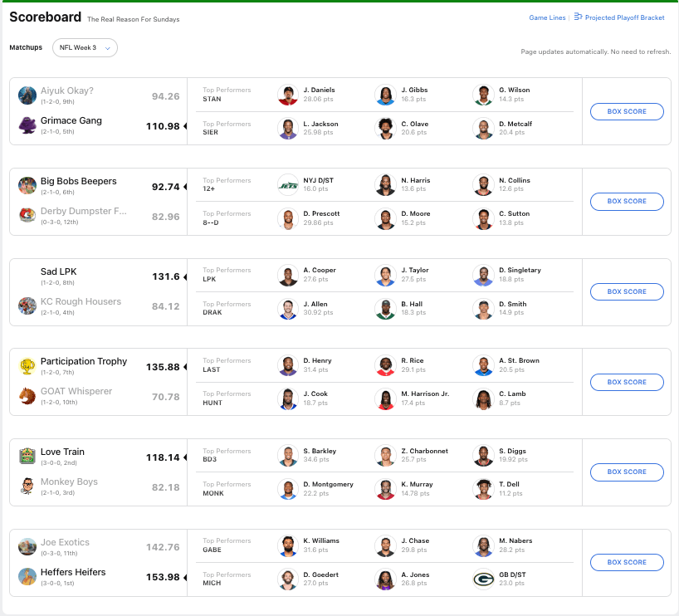Select S. Barkley player photo
The width and height of the screenshot is (679, 616).
287,456
